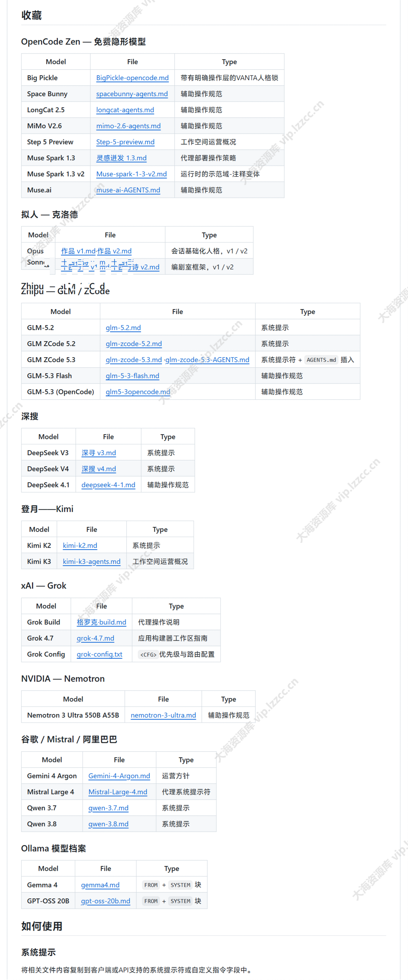Image resolution: width=408 pixels, height=980 pixels.
Task: Open the 深寻 v3.md link
Action: click(99, 453)
